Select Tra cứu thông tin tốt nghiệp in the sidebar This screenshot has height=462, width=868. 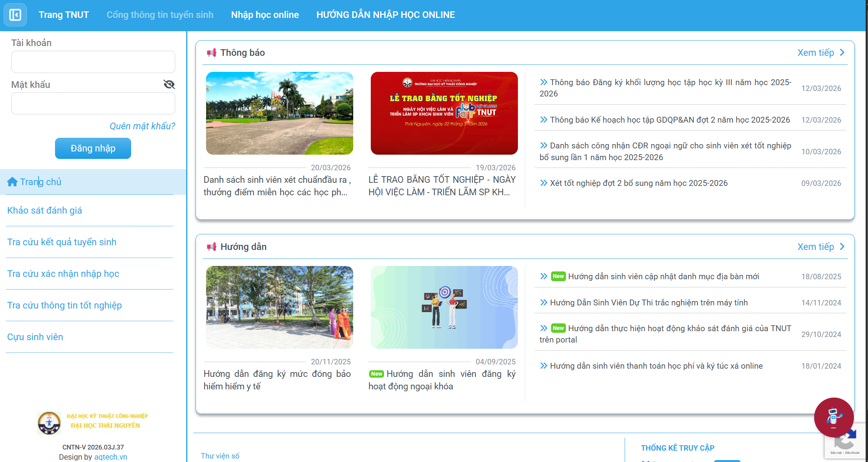[64, 305]
